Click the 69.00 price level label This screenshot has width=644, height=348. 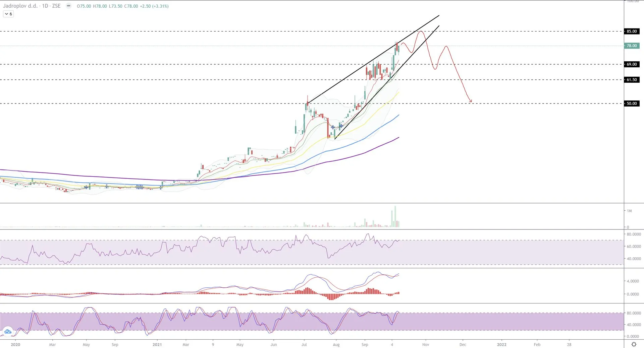[x=632, y=64]
